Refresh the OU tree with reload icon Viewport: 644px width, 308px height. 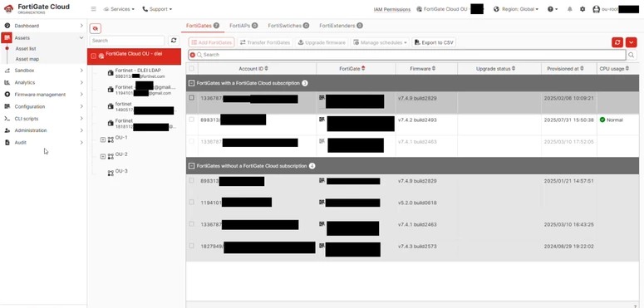(x=174, y=40)
